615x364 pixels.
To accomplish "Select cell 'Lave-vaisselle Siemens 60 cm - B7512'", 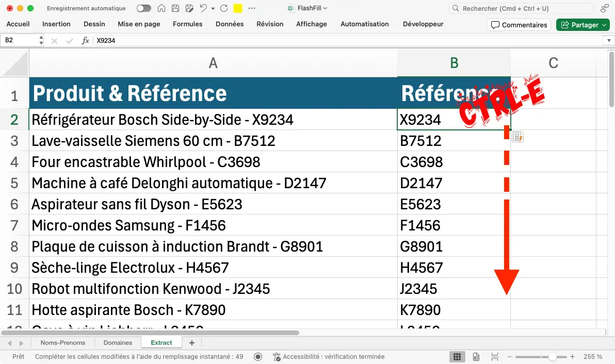I will coord(213,141).
